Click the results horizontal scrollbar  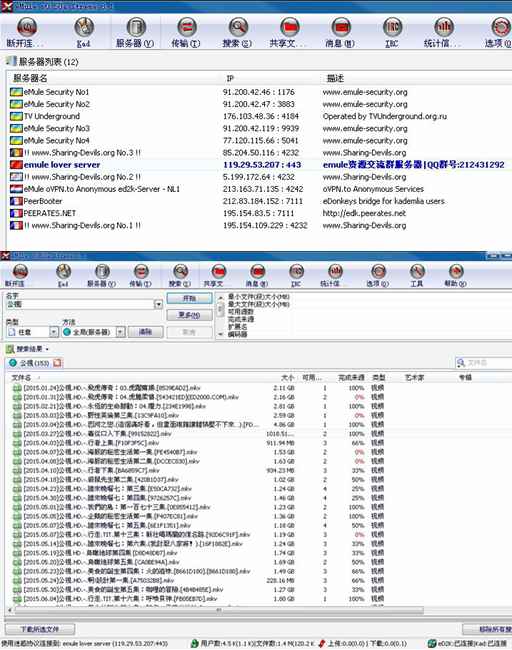point(219,610)
